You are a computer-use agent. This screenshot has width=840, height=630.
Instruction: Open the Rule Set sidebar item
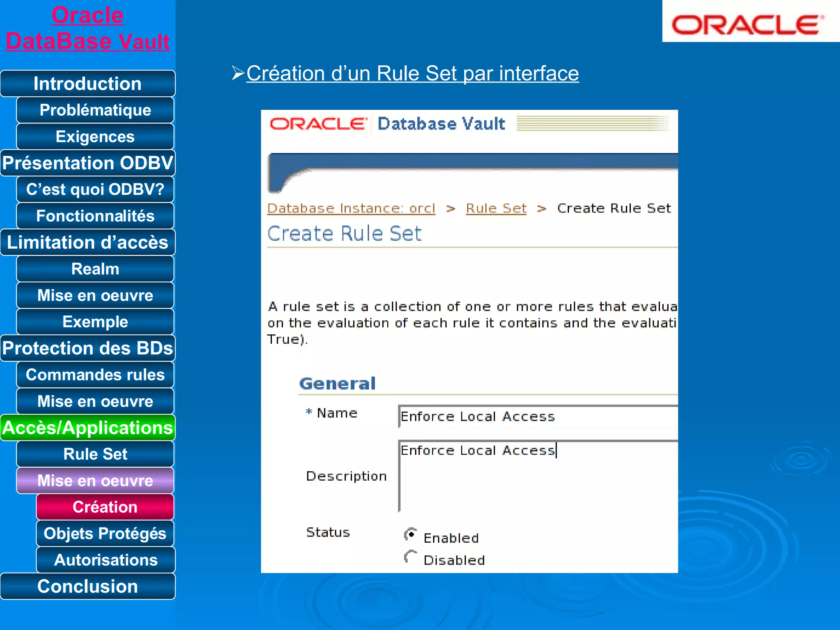click(95, 454)
